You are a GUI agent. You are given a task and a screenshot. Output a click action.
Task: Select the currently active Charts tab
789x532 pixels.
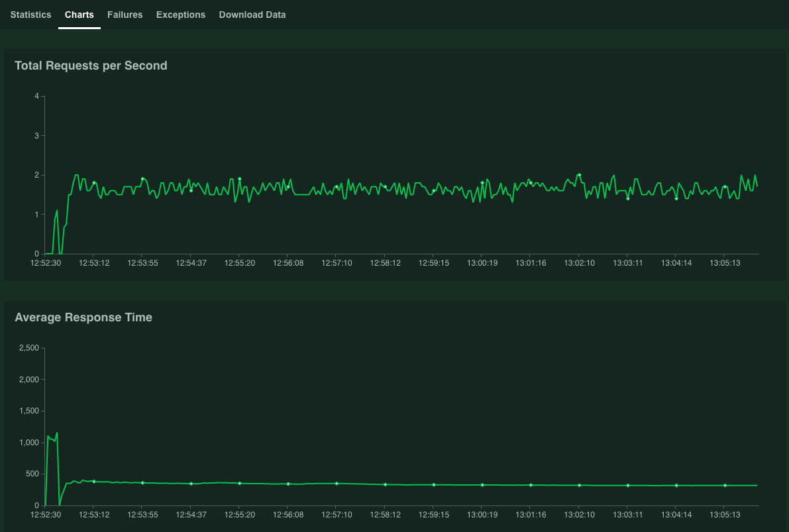(x=79, y=14)
